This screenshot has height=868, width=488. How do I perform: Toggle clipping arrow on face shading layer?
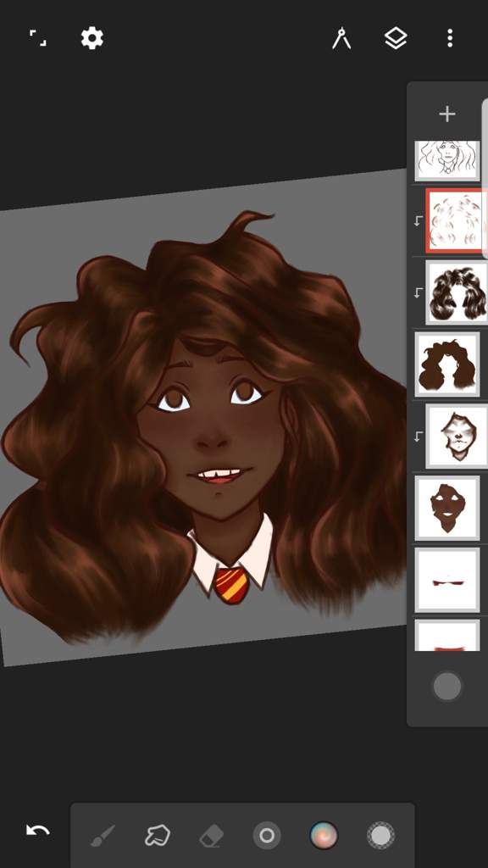tap(419, 437)
